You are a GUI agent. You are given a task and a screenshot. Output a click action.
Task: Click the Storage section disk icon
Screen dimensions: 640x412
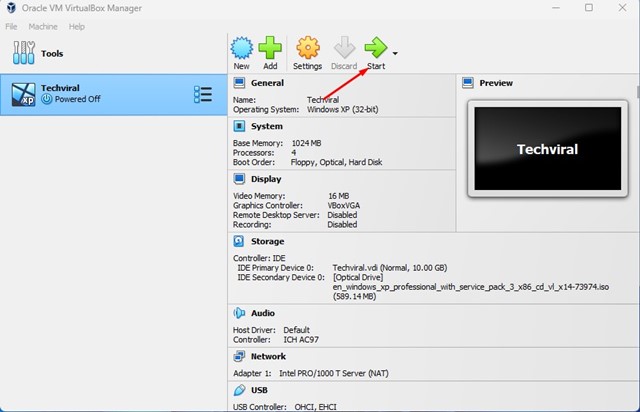(239, 241)
